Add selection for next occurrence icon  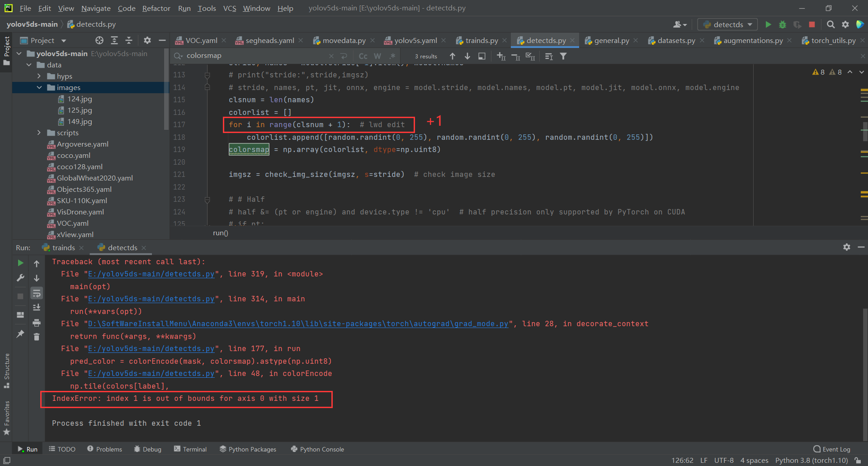point(501,56)
